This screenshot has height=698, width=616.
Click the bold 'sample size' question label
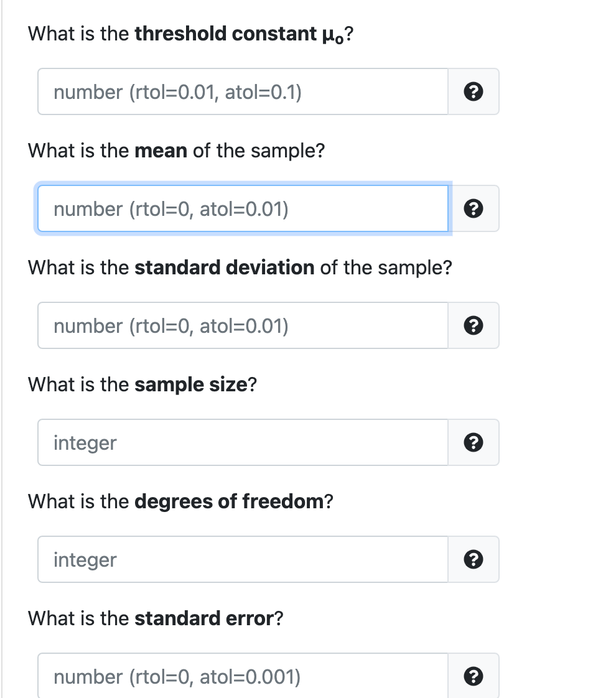191,384
